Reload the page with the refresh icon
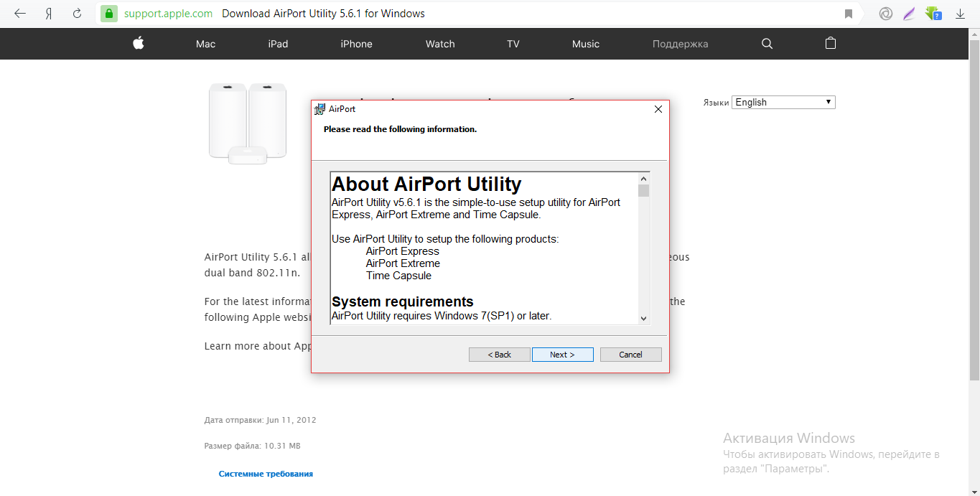The image size is (980, 496). (x=77, y=14)
